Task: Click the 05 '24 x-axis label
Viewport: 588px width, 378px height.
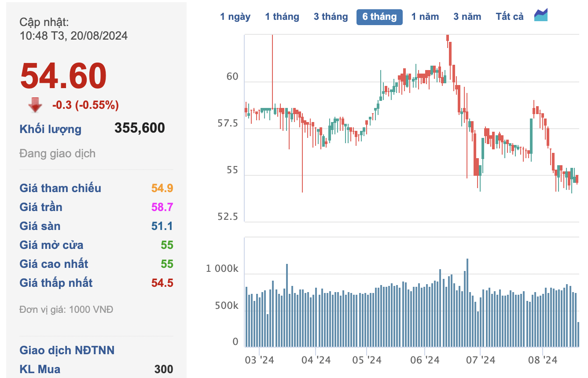Action: pos(367,360)
